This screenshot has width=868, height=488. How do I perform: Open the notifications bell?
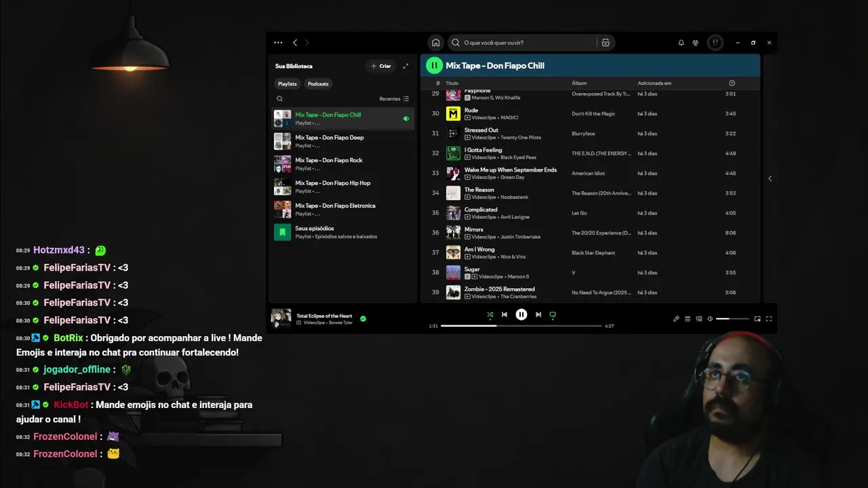coord(681,43)
